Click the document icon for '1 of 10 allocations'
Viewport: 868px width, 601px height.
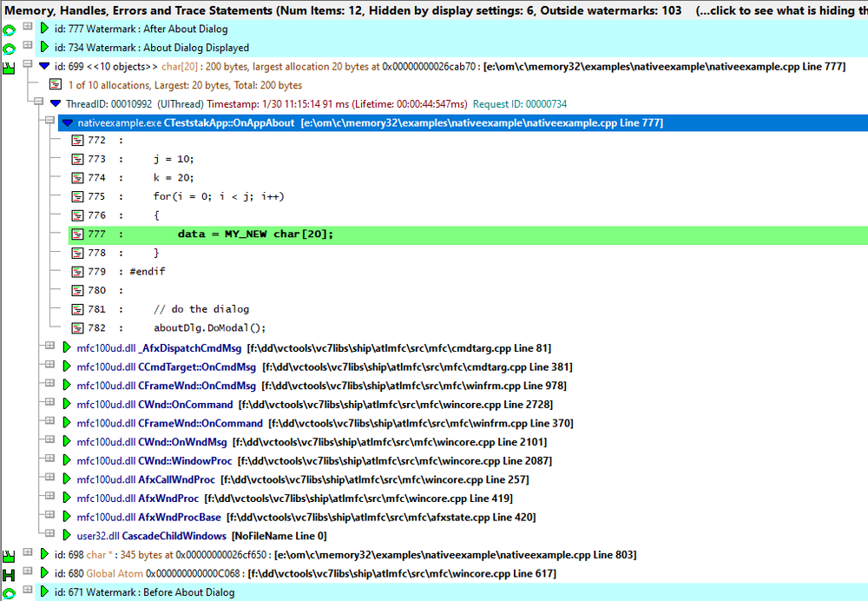click(x=56, y=85)
